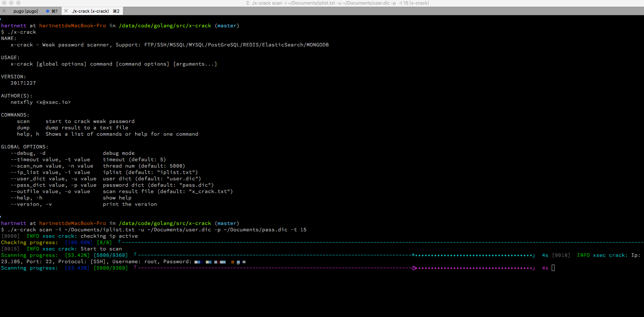Click the second prompt path '/data/code/golang/src/x-crack'
The height and width of the screenshot is (317, 644).
tap(165, 223)
